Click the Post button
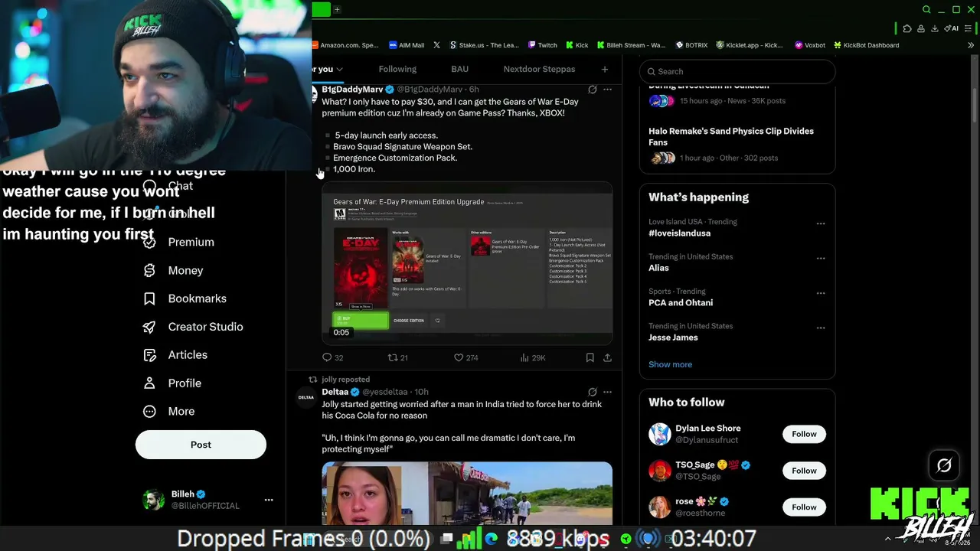 [201, 445]
